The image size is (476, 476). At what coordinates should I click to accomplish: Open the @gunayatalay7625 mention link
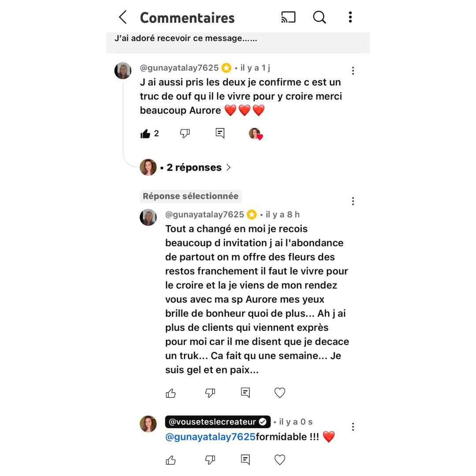(210, 437)
